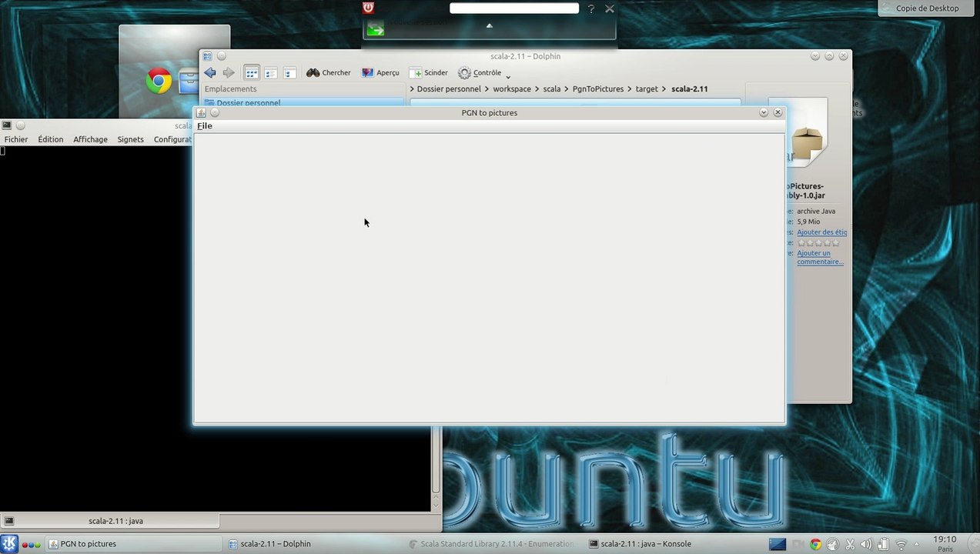The height and width of the screenshot is (554, 980).
Task: Click Dossier personnel in the Dolphin breadcrumb
Action: [x=449, y=89]
